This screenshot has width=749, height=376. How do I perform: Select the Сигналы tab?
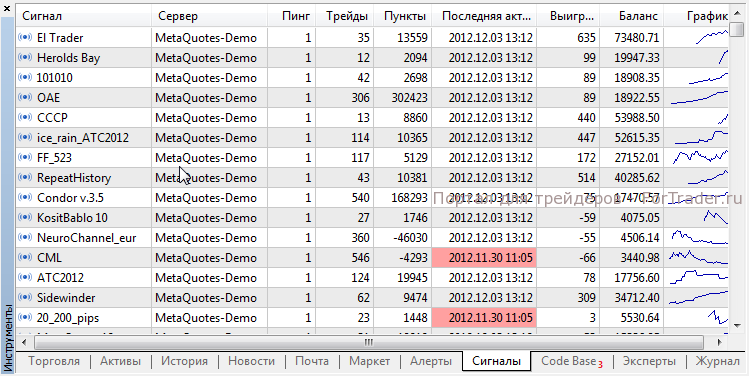[497, 361]
